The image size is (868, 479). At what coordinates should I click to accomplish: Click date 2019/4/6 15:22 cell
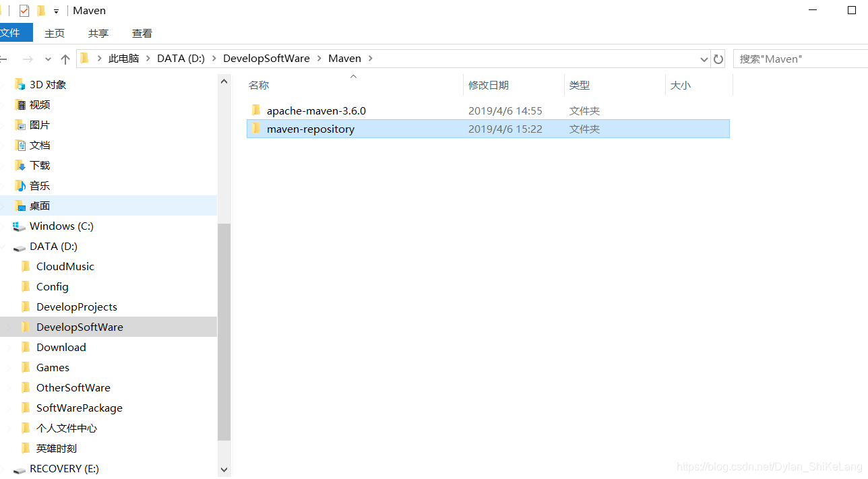point(505,129)
